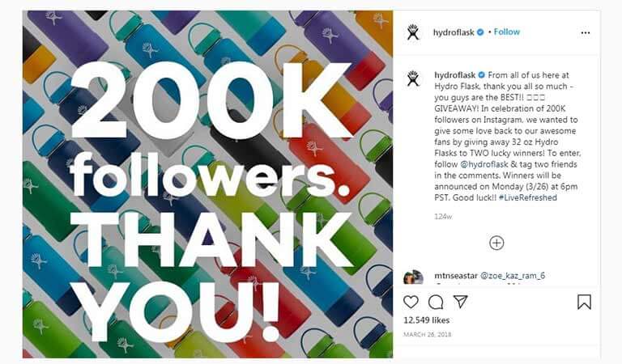
Task: Open mtnseastar's profile picture
Action: pyautogui.click(x=413, y=277)
